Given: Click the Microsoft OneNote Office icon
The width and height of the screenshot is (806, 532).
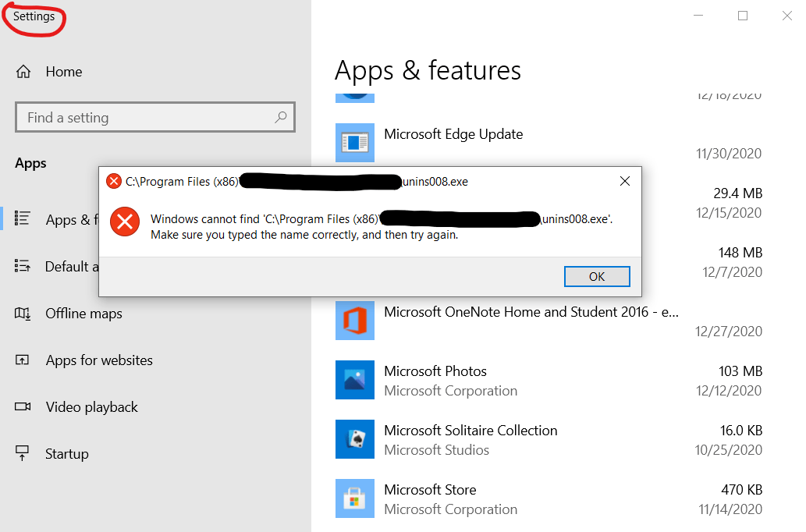Looking at the screenshot, I should [355, 321].
